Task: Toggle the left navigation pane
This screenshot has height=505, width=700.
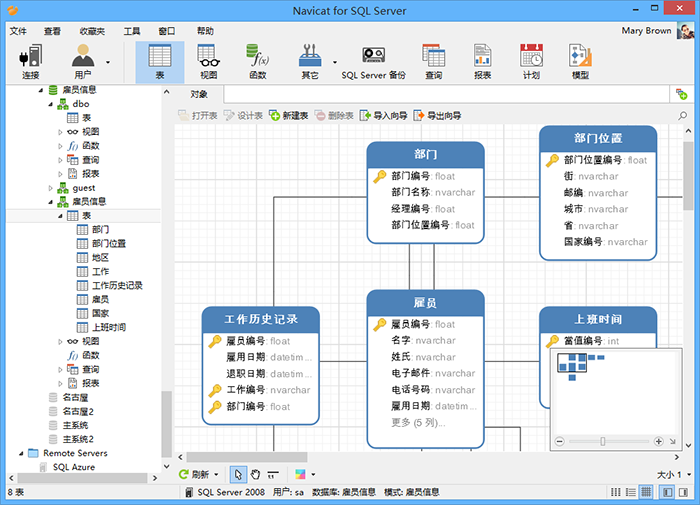Action: click(668, 492)
